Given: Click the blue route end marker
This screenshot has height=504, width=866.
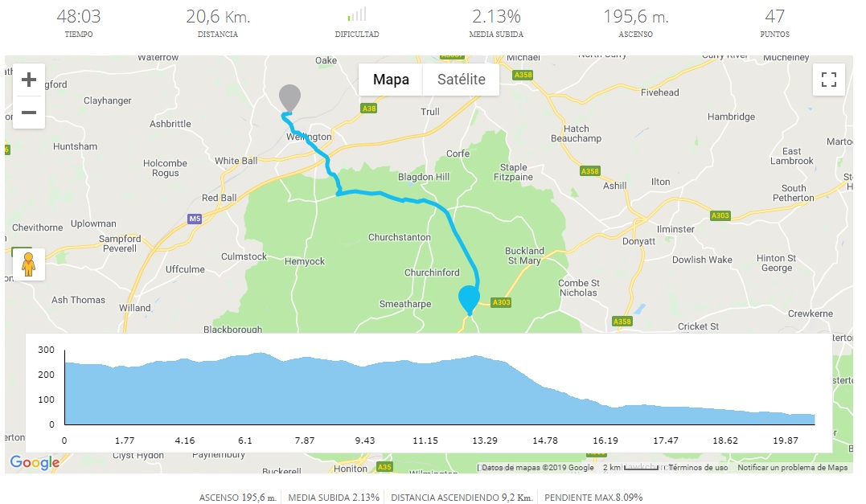Looking at the screenshot, I should coord(469,298).
